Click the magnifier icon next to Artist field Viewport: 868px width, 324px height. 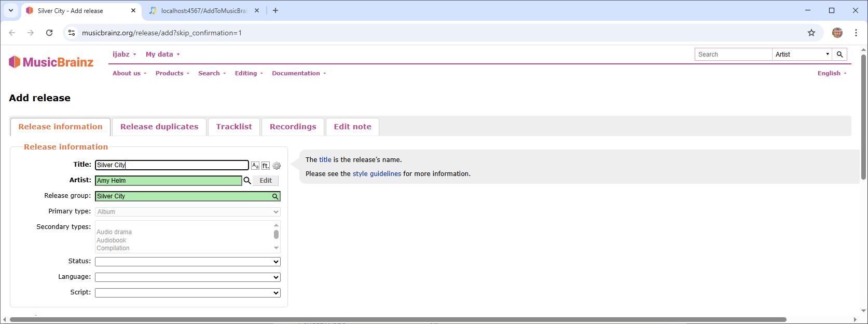pyautogui.click(x=247, y=181)
